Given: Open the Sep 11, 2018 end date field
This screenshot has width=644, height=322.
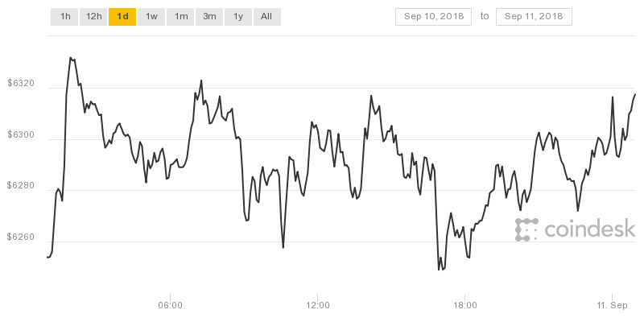Looking at the screenshot, I should tap(534, 17).
